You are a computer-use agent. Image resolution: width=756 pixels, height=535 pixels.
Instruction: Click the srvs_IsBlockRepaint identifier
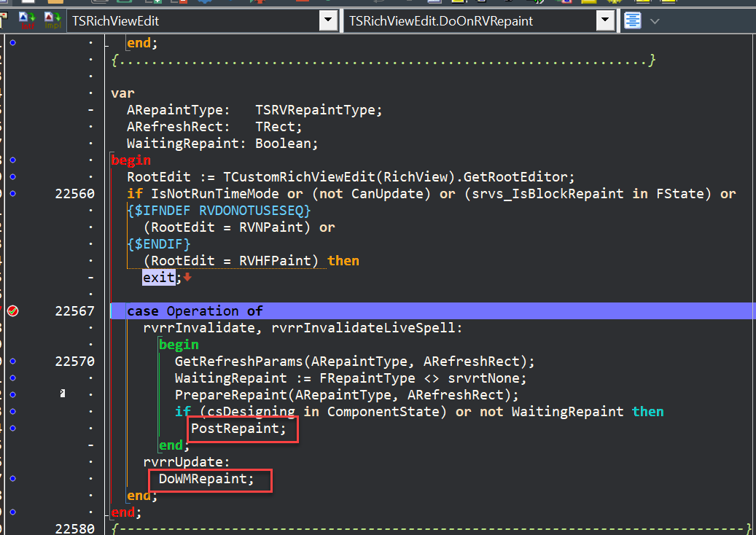547,194
